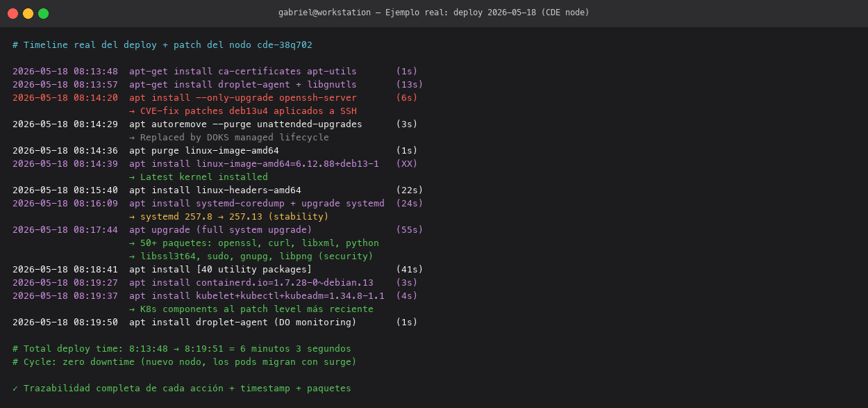Click 'apt install [40 utility packages]'

coord(221,270)
